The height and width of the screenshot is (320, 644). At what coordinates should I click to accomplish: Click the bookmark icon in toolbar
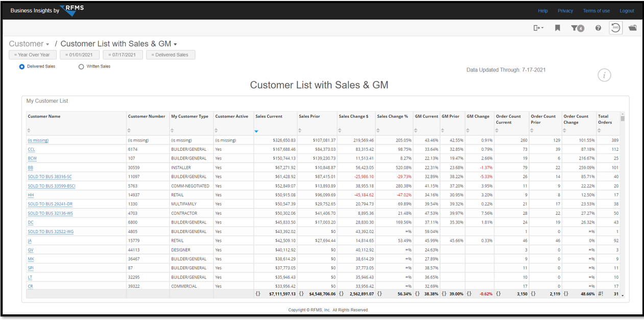(558, 28)
